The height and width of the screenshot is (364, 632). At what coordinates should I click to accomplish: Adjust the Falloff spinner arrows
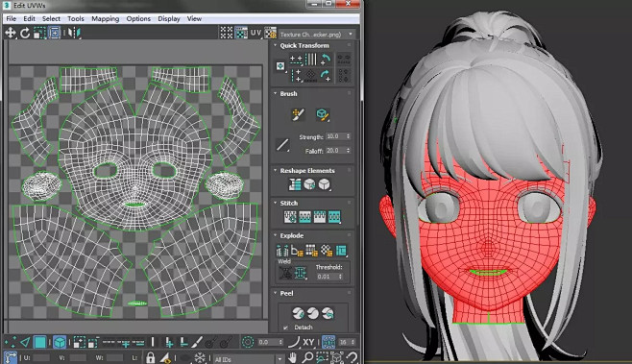click(x=349, y=151)
